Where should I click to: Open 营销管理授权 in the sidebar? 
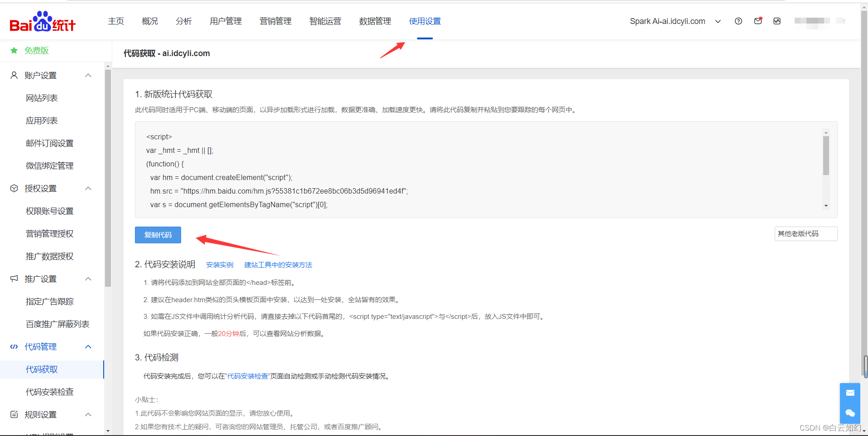click(50, 234)
